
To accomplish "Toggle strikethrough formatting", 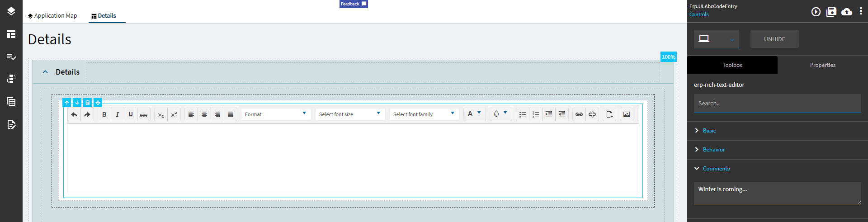I will point(144,114).
